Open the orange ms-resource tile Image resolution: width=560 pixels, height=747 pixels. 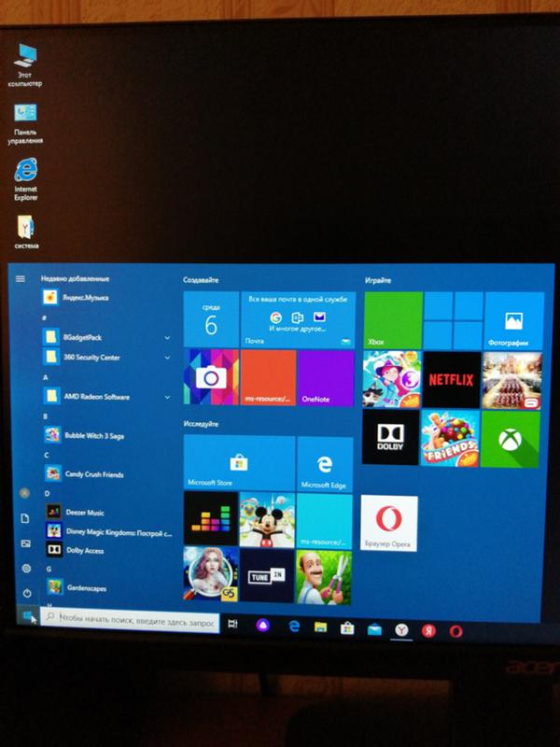(x=268, y=378)
